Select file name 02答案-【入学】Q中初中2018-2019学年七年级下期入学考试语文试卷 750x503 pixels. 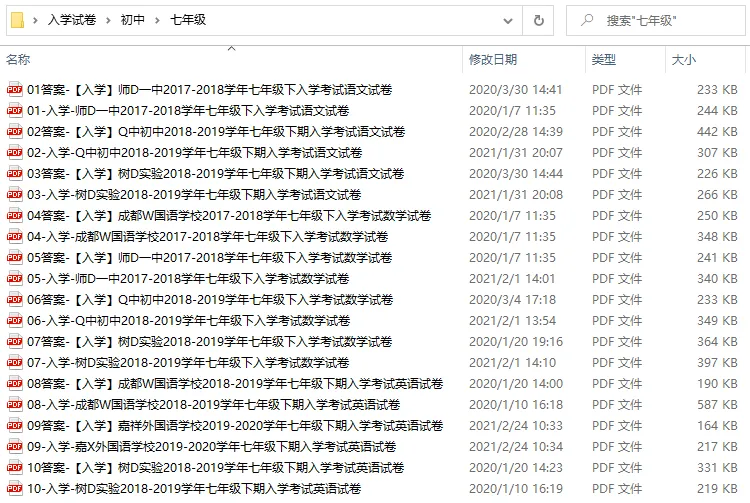pos(216,131)
